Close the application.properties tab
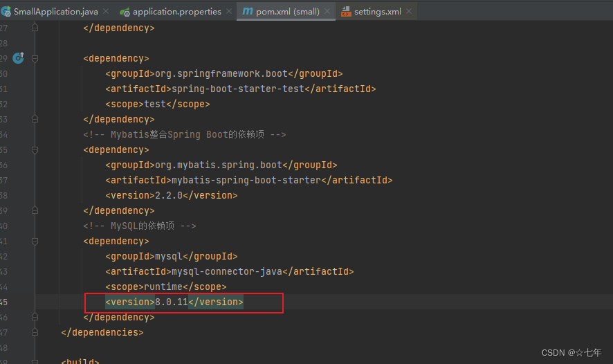Viewport: 613px width, 364px height. [x=229, y=11]
